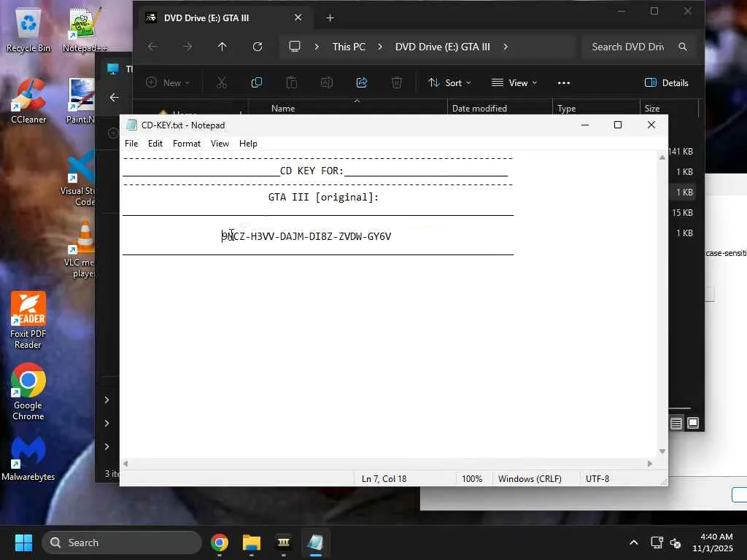Click the GTA III [original]: line
This screenshot has height=560, width=747.
click(x=323, y=197)
